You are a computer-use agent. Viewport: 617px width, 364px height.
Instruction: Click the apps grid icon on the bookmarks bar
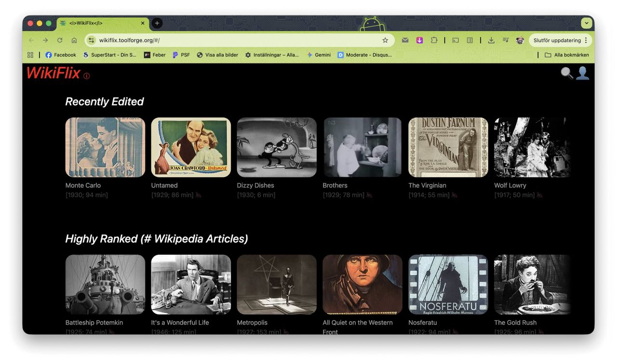[30, 54]
